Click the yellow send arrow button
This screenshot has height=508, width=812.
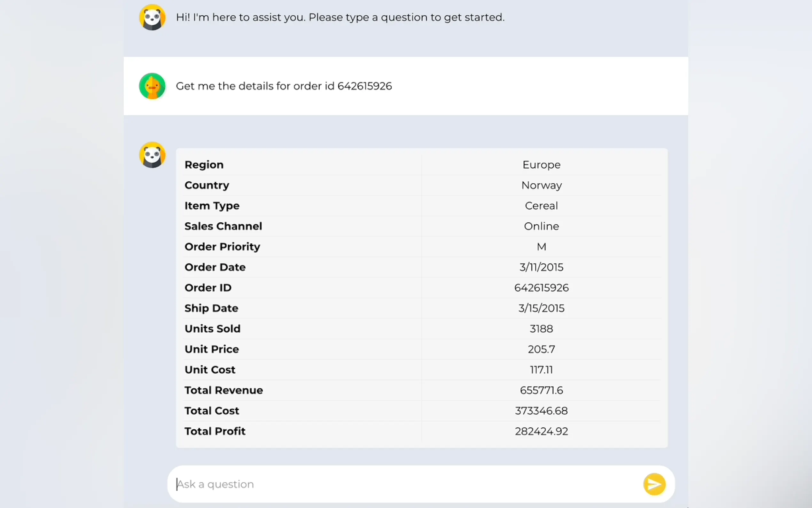(654, 484)
